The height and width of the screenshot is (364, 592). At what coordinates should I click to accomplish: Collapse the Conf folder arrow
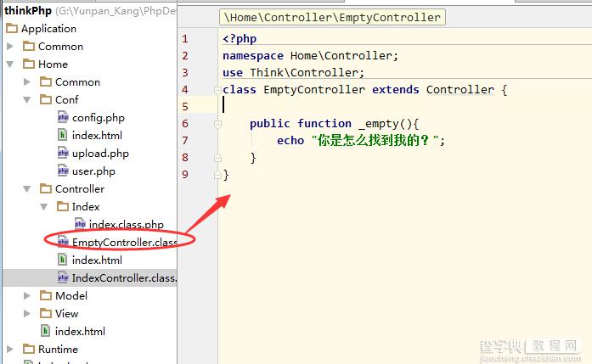[27, 100]
